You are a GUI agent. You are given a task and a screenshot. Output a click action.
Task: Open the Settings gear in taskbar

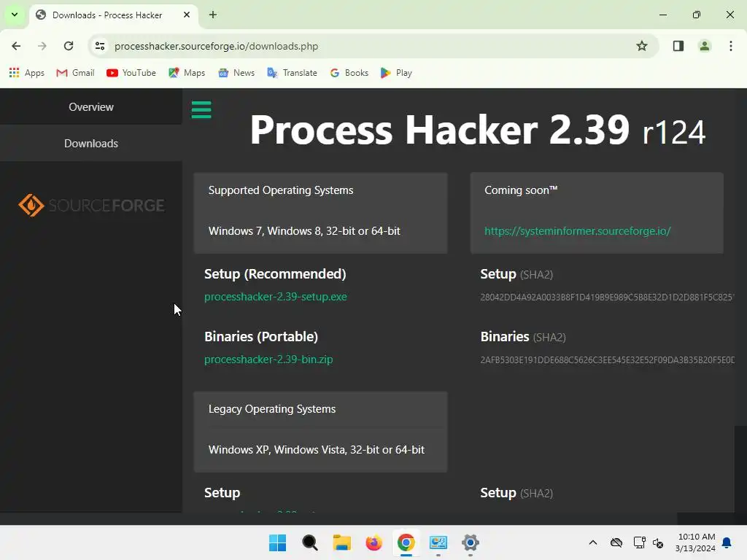click(x=471, y=542)
